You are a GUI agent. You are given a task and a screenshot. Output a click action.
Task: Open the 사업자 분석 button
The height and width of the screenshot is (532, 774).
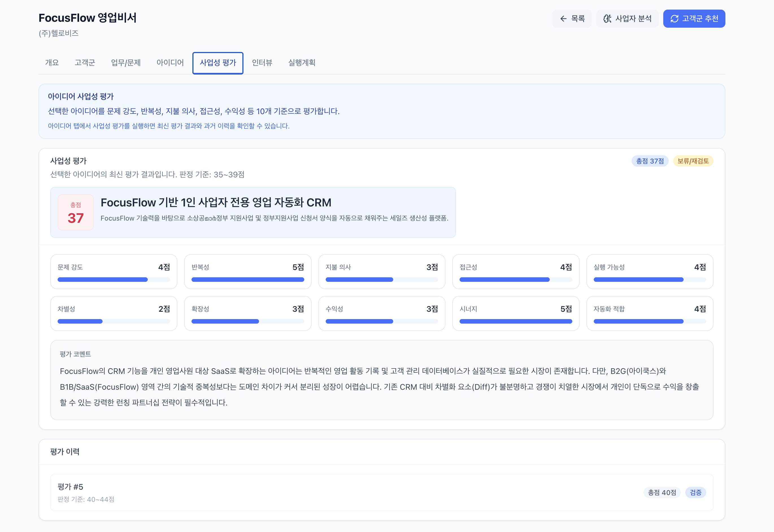627,19
